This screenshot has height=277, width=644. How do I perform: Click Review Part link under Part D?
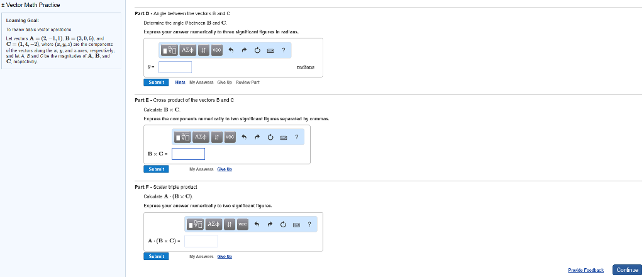(247, 82)
